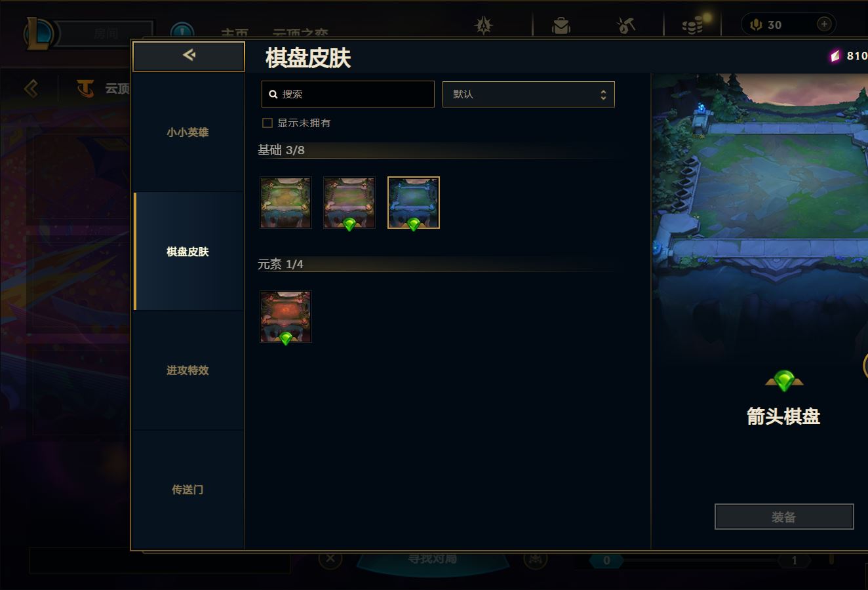Viewport: 868px width, 590px height.
Task: Click the plus icon next to 30 currency
Action: click(824, 24)
